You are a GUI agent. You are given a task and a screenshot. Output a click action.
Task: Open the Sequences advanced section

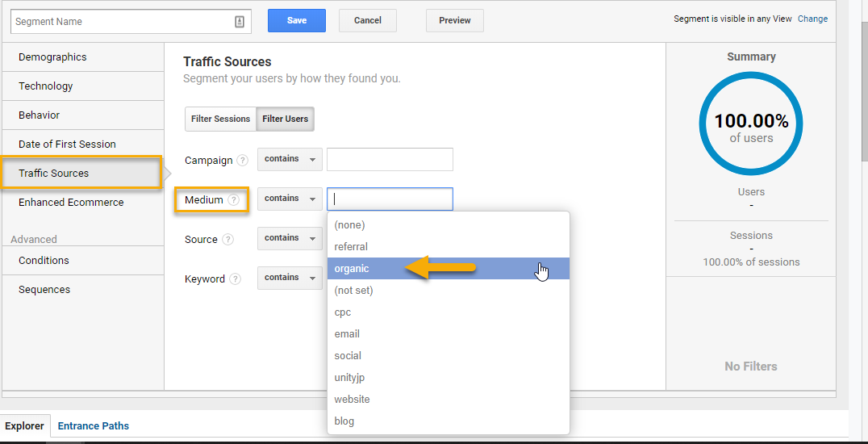coord(44,290)
